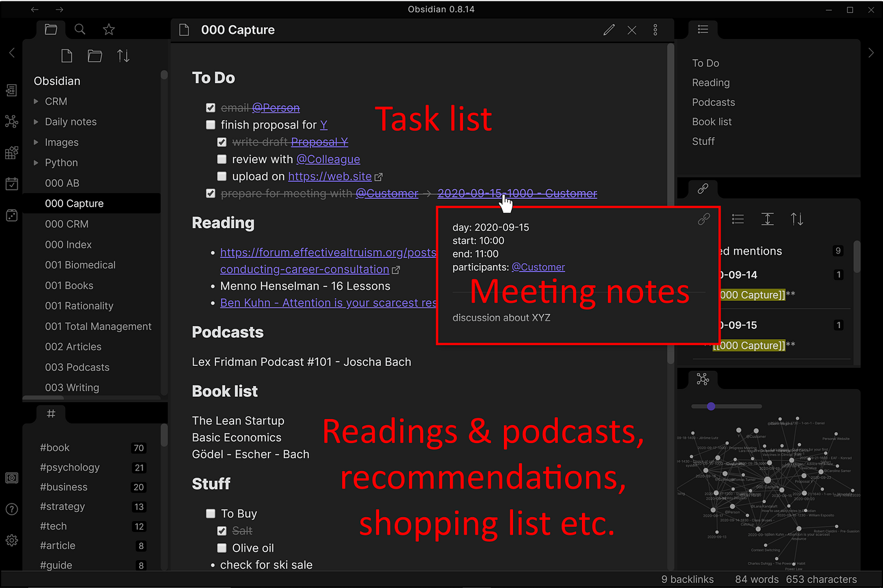Expand the Python folder
This screenshot has height=588, width=883.
[x=38, y=162]
